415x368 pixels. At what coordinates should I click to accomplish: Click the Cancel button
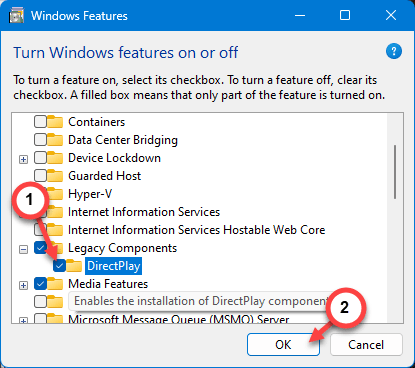366,345
